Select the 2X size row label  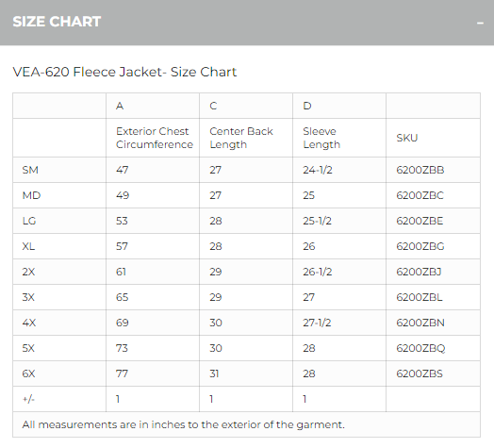click(28, 272)
